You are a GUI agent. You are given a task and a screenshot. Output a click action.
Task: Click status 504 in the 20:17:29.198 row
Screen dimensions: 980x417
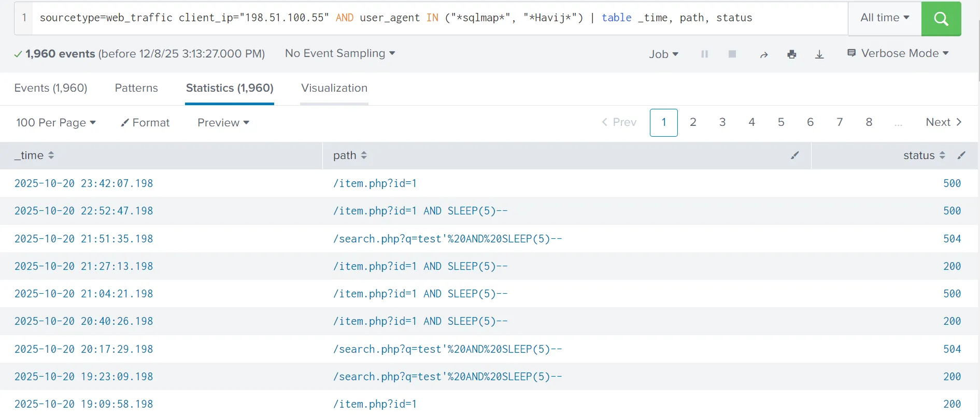pyautogui.click(x=952, y=349)
